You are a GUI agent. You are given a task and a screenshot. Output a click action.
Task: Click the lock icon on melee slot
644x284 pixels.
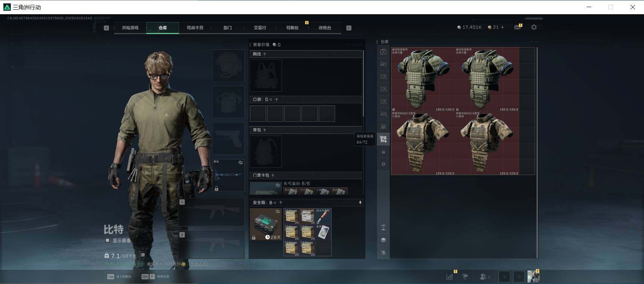[216, 188]
